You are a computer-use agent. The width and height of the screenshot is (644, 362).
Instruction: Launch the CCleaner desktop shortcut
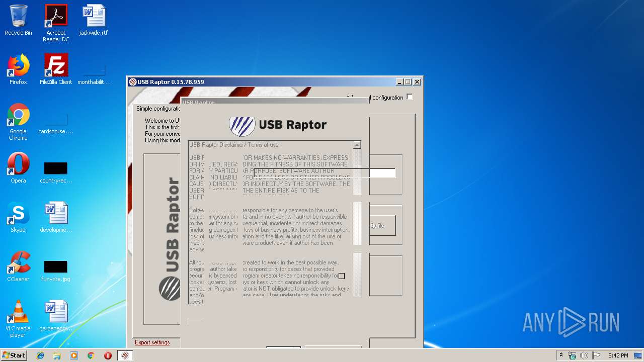pyautogui.click(x=18, y=266)
